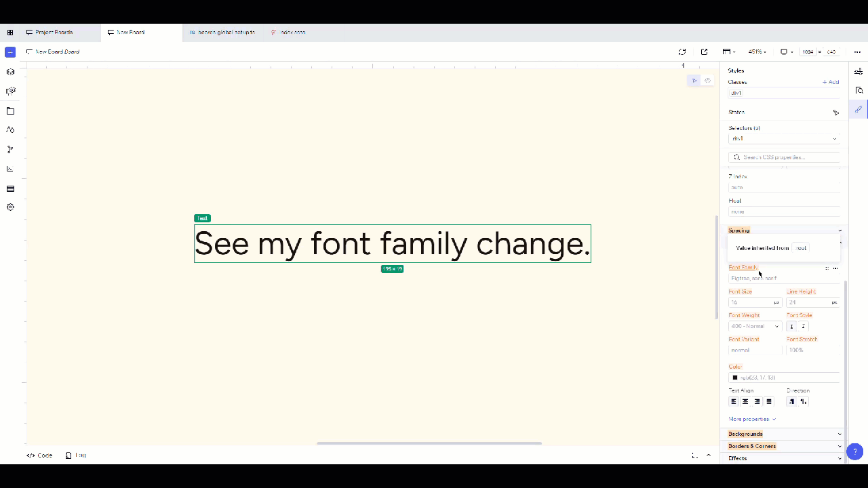Click the New Board breadcrumb

click(52, 52)
